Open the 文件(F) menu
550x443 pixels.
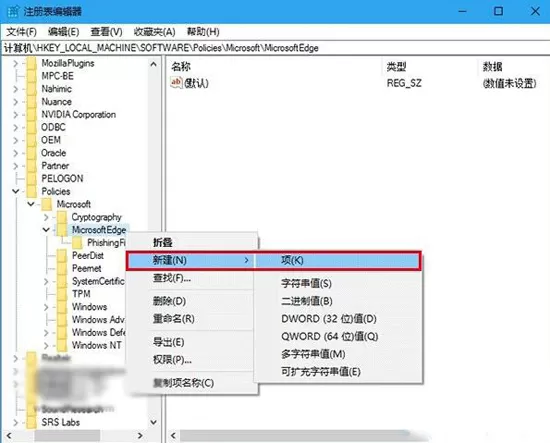pyautogui.click(x=21, y=32)
